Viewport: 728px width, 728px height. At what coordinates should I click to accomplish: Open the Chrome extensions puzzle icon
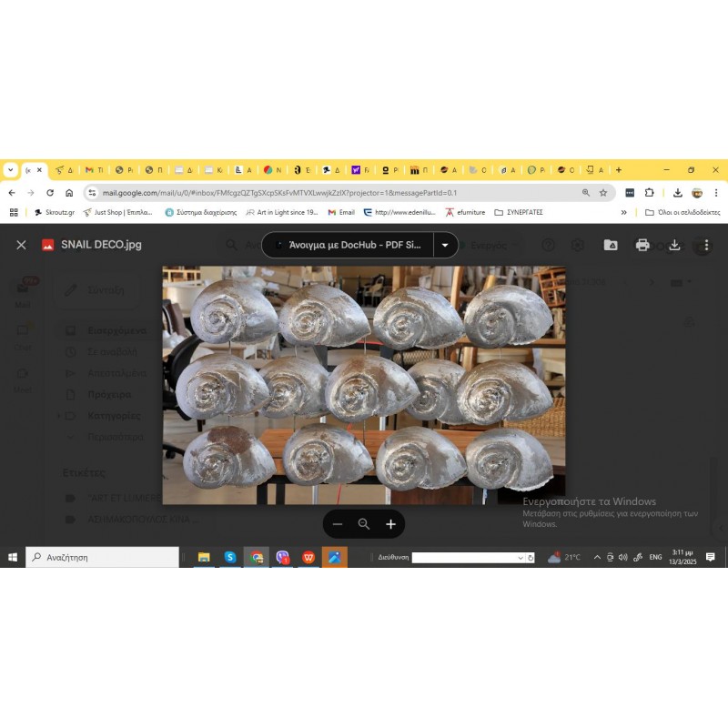649,193
